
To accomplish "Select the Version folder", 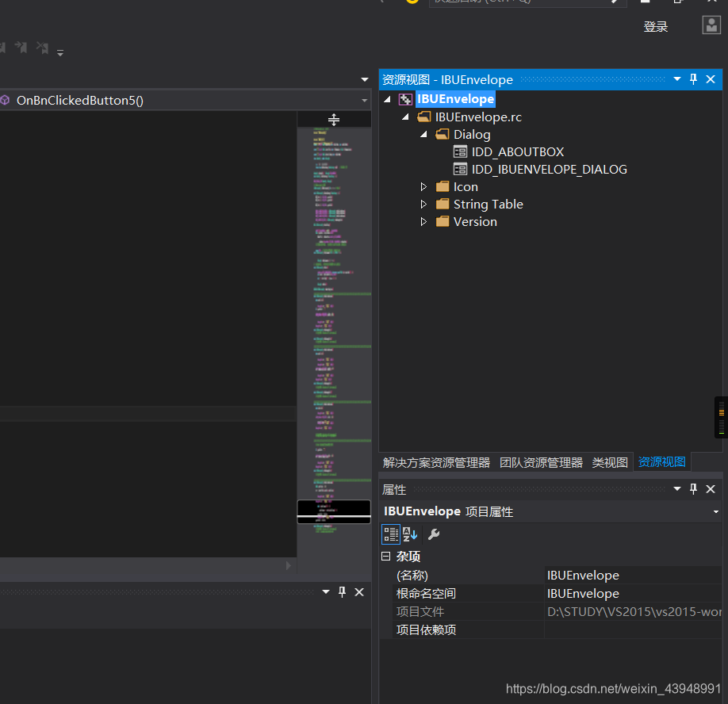I will pyautogui.click(x=475, y=221).
